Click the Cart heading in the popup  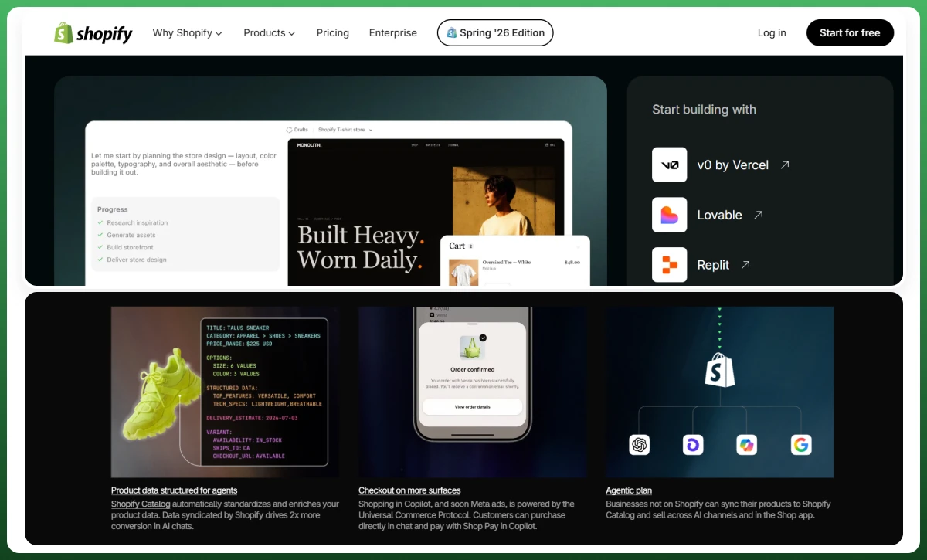coord(457,246)
